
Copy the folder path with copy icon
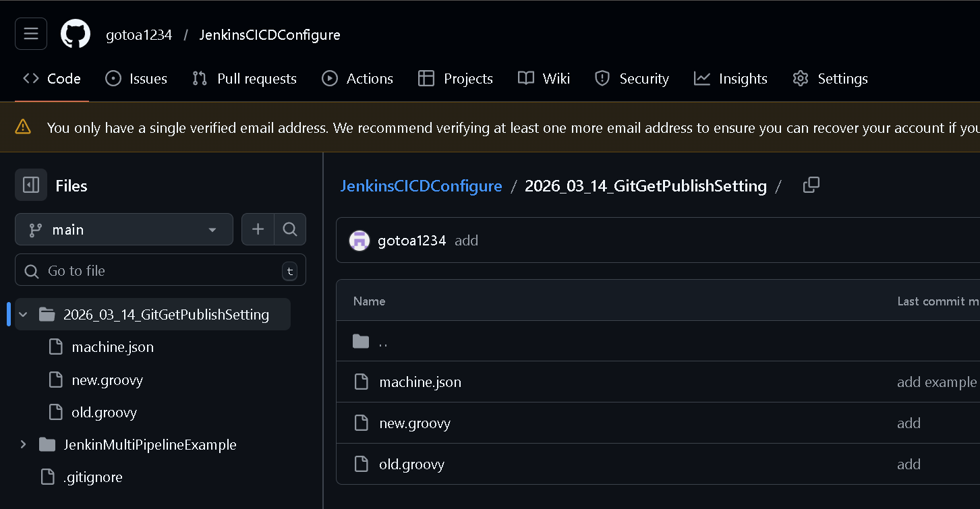811,185
